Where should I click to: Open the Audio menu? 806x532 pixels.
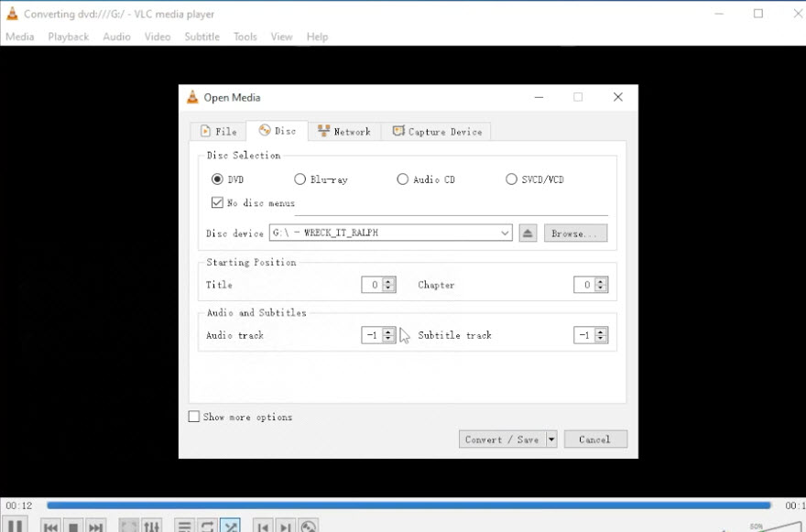[x=116, y=37]
